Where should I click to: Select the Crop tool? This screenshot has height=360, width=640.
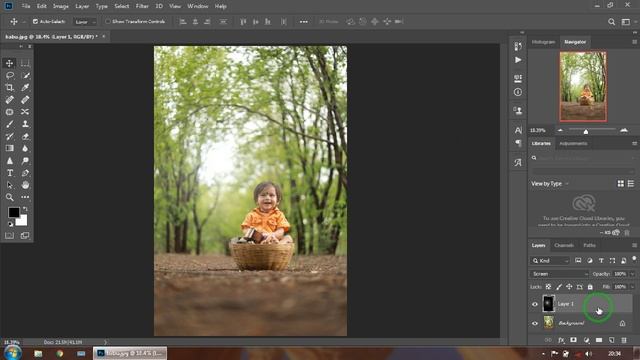coord(9,87)
